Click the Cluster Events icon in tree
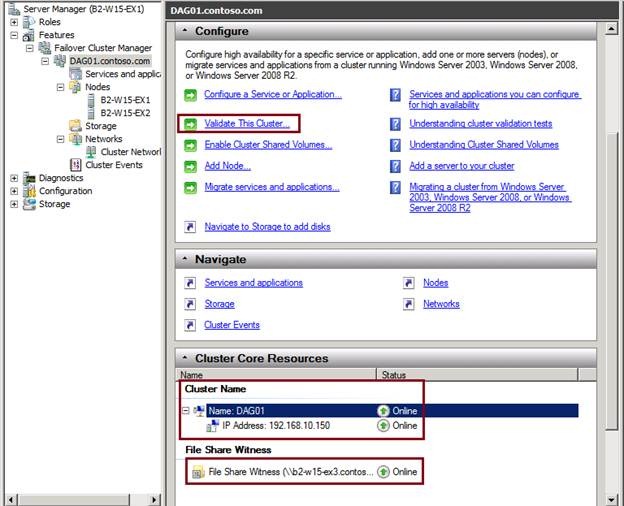624x506 pixels. (76, 165)
